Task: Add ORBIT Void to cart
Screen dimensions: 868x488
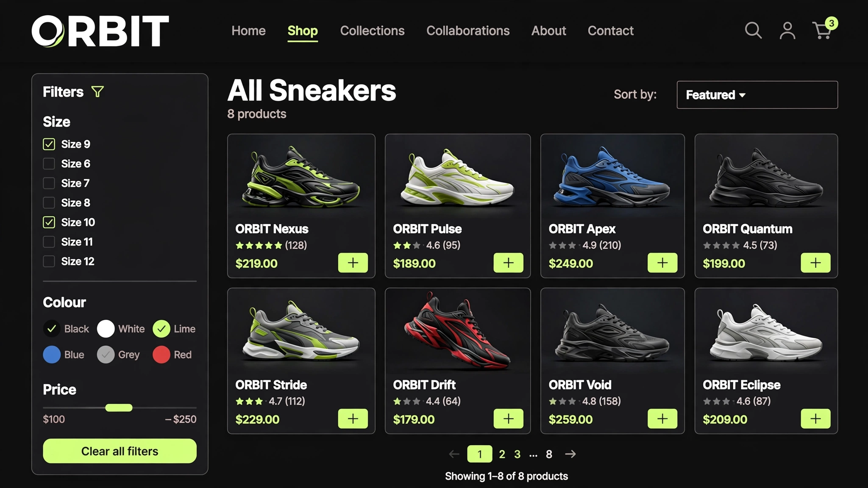Action: click(662, 419)
